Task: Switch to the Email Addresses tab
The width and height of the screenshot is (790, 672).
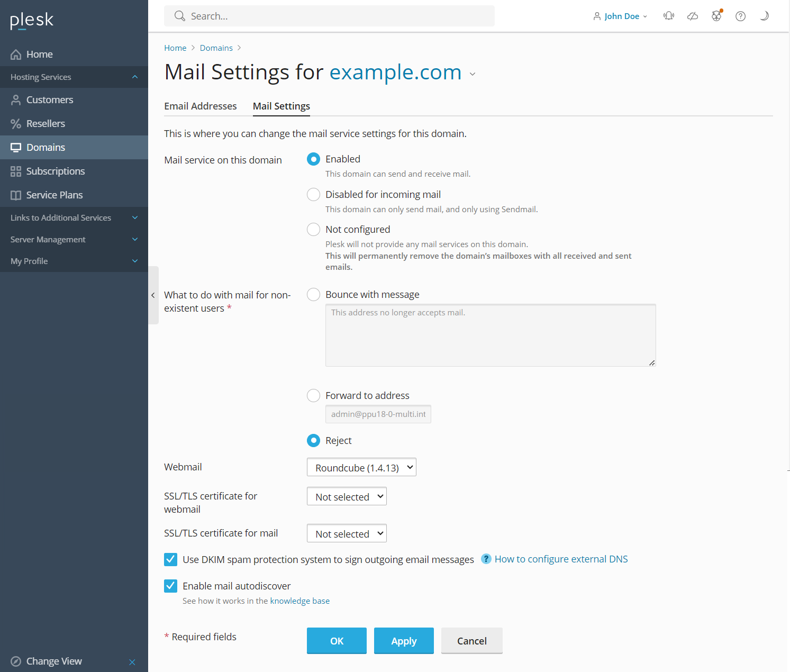Action: coord(201,106)
